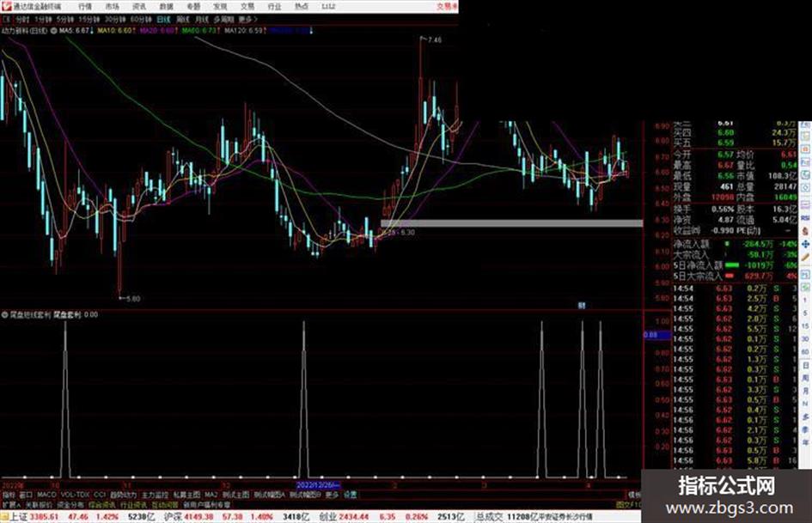This screenshot has height=523, width=812.
Task: Open the 发现 menu
Action: [220, 7]
